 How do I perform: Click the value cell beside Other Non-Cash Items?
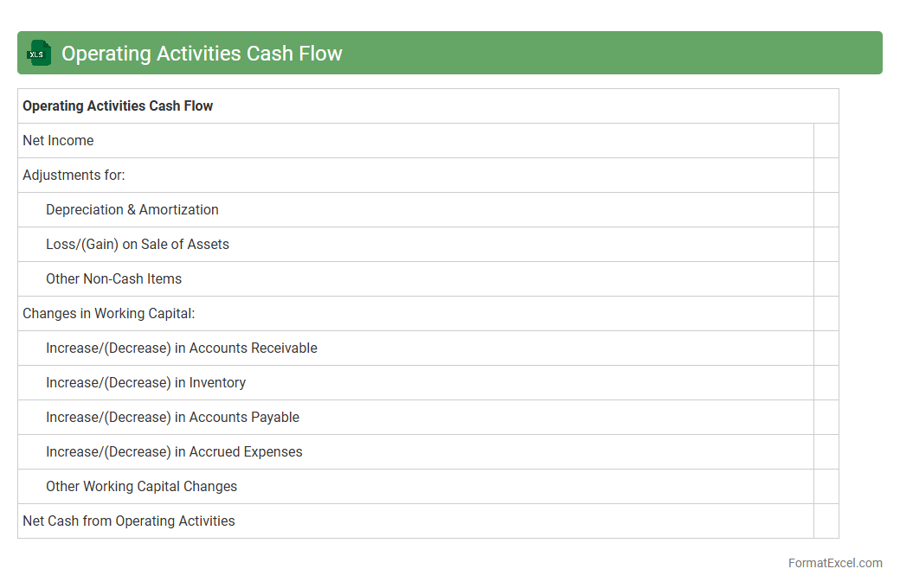(826, 279)
